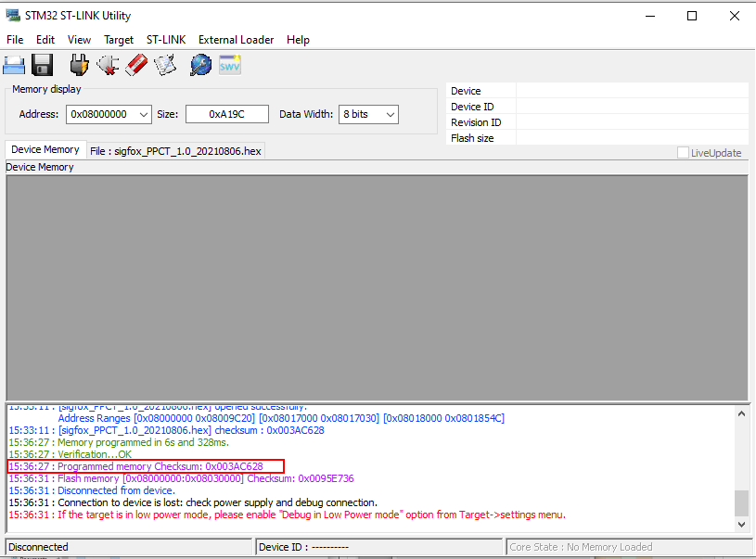
Task: Open the ST-LINK menu
Action: coord(166,40)
